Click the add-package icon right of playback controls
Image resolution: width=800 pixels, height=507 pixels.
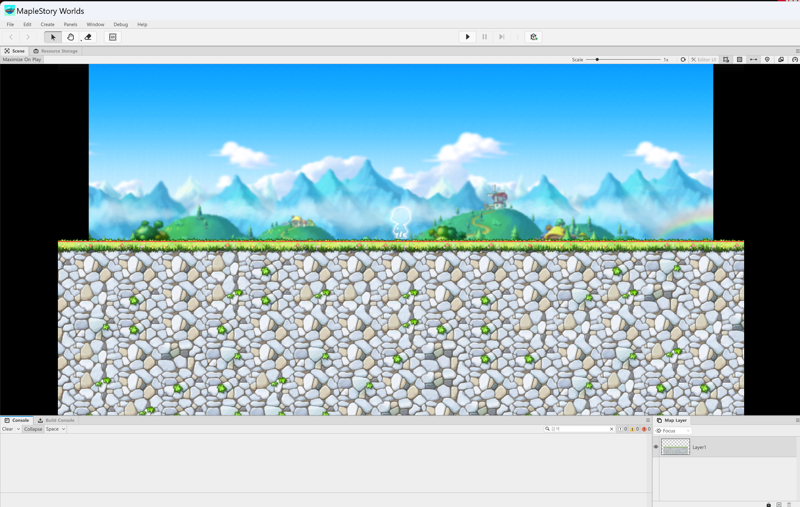pyautogui.click(x=533, y=37)
